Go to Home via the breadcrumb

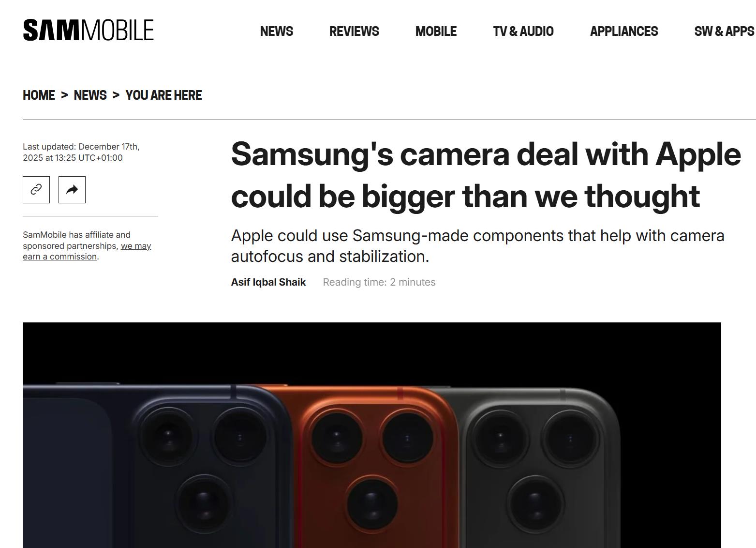[x=39, y=95]
